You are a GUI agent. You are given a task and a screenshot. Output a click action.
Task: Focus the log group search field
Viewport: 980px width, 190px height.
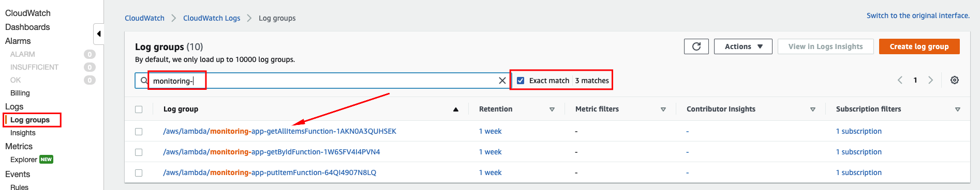coord(323,81)
